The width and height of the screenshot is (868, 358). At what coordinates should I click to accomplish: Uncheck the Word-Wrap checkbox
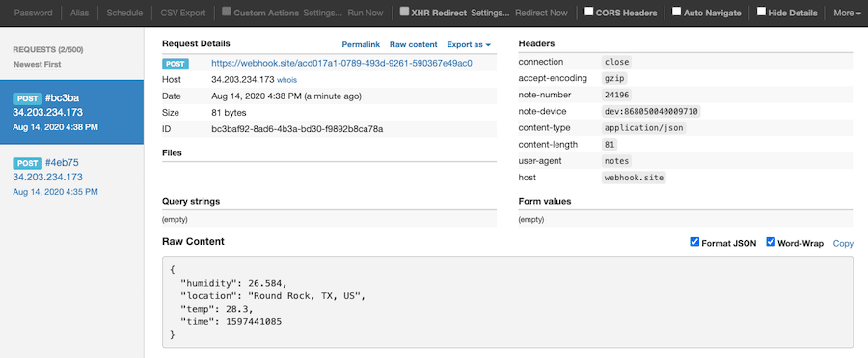point(771,242)
